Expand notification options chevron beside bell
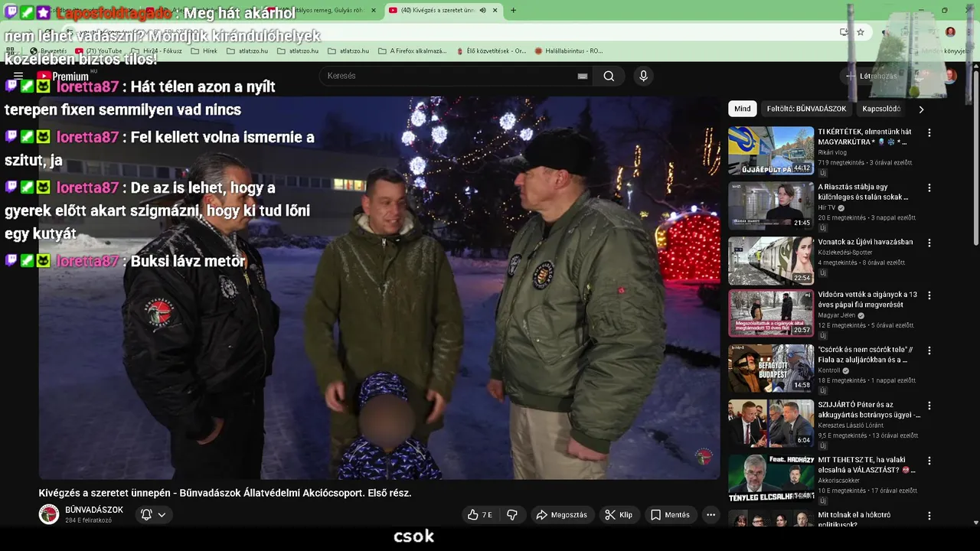 pyautogui.click(x=162, y=515)
